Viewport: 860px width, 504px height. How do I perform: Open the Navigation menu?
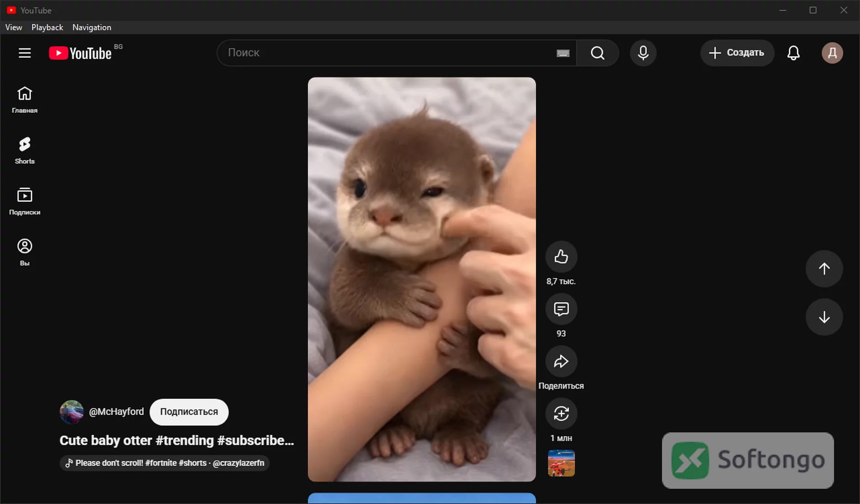point(92,27)
